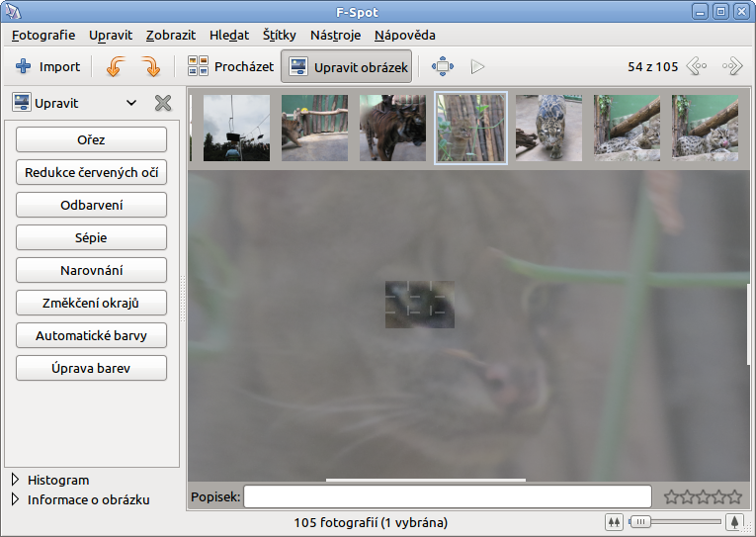Set rating with the first star
This screenshot has width=756, height=537.
pos(671,496)
